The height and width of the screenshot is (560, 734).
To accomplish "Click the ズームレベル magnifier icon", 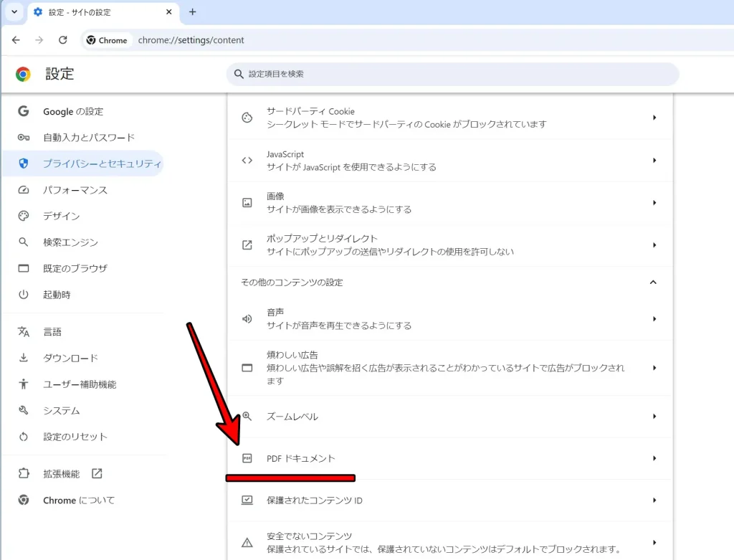I will 247,416.
